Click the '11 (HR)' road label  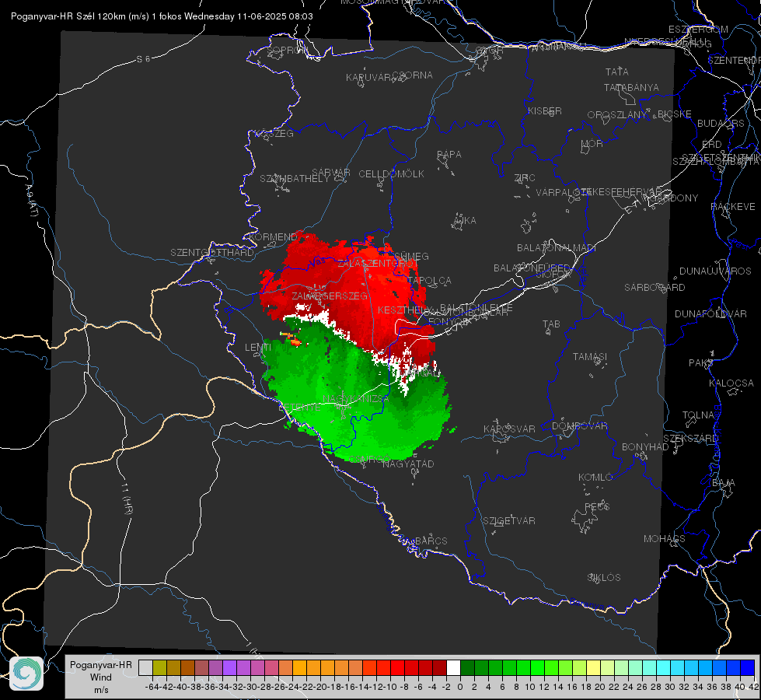coord(127,499)
